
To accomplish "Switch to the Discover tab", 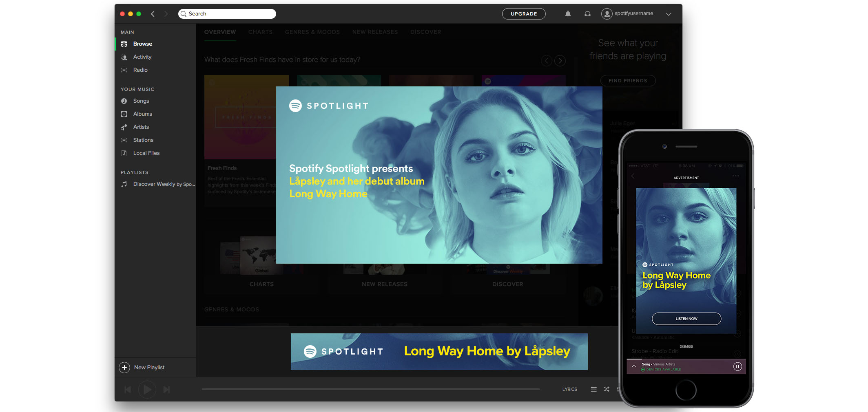I will point(425,32).
